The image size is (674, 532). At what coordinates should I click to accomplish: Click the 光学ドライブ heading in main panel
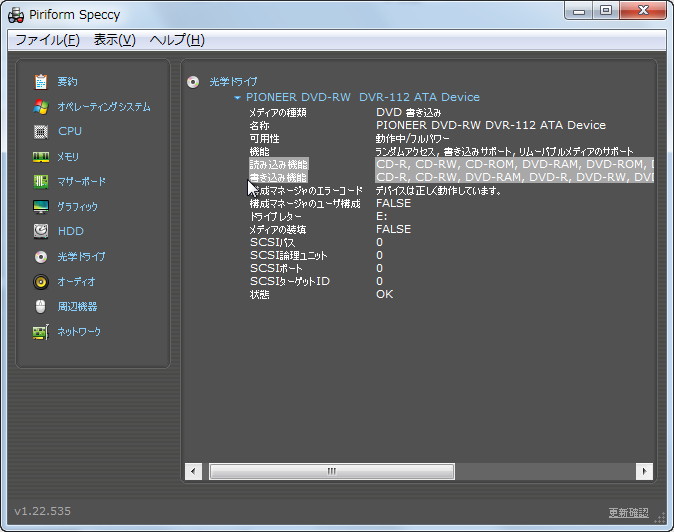[x=233, y=82]
